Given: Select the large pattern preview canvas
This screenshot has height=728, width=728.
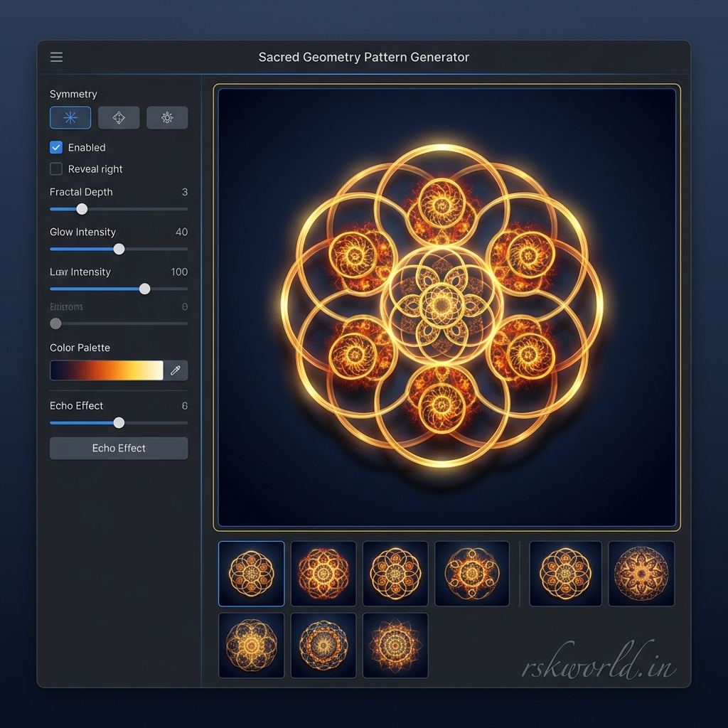Looking at the screenshot, I should click(x=446, y=306).
